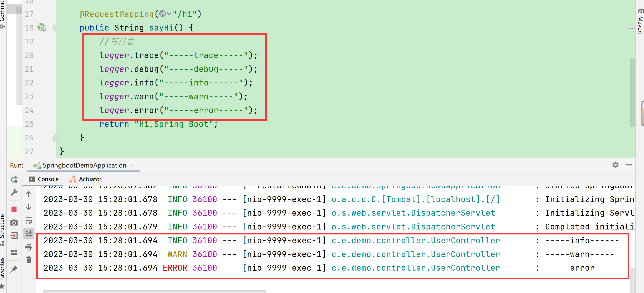The width and height of the screenshot is (644, 293).
Task: Open the Maven tool window
Action: (640, 21)
